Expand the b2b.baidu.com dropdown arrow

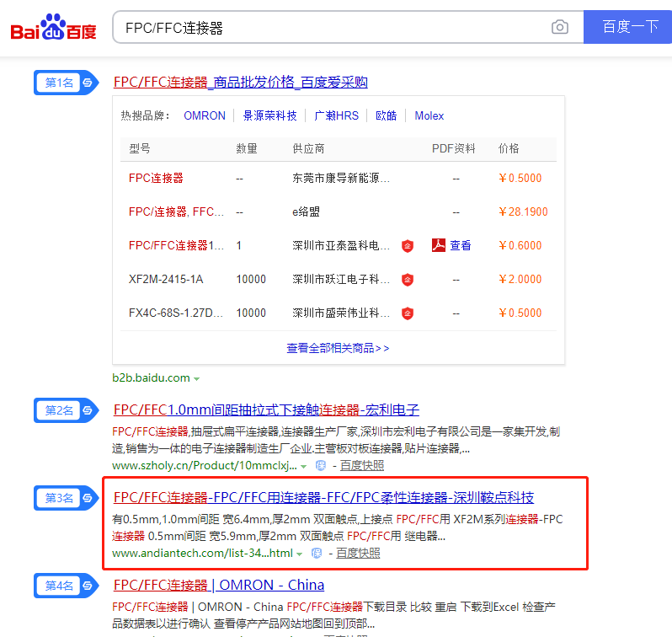pyautogui.click(x=197, y=379)
